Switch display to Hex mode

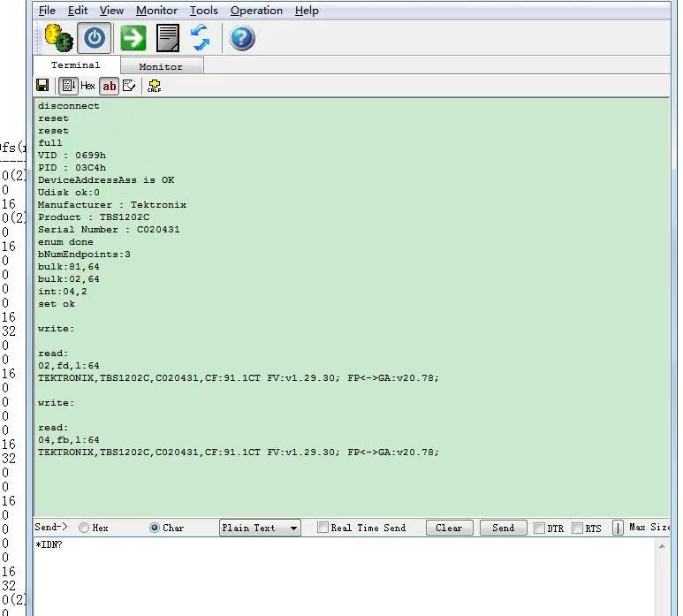coord(87,86)
